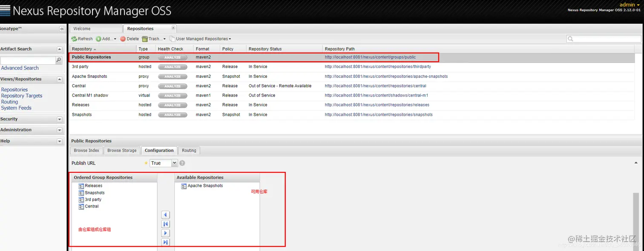Collapse the configuration panel arrow
The width and height of the screenshot is (644, 251).
coord(636,163)
